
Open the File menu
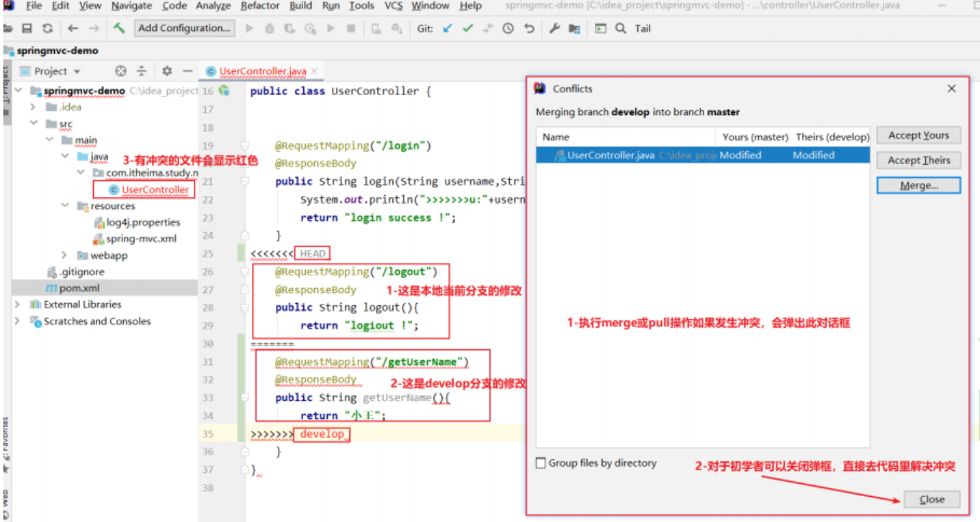click(x=33, y=6)
